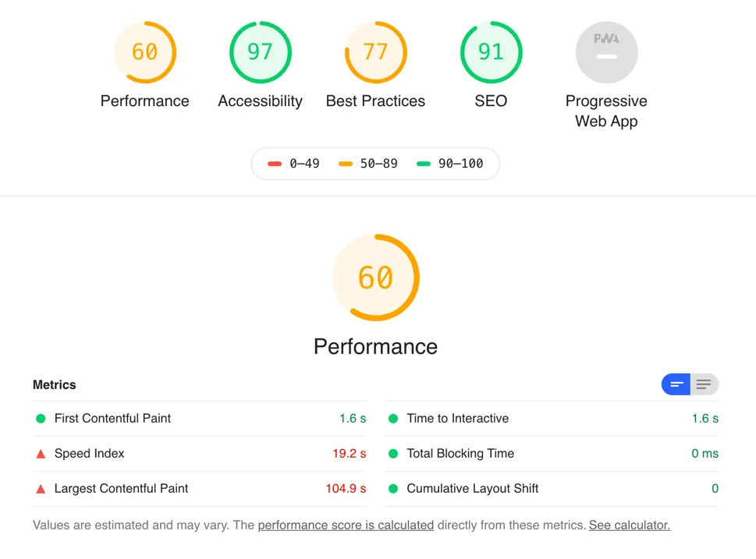Screen dimensions: 756x559
Task: Click the red triangle beside Largest Contentful Paint
Action: coord(41,489)
